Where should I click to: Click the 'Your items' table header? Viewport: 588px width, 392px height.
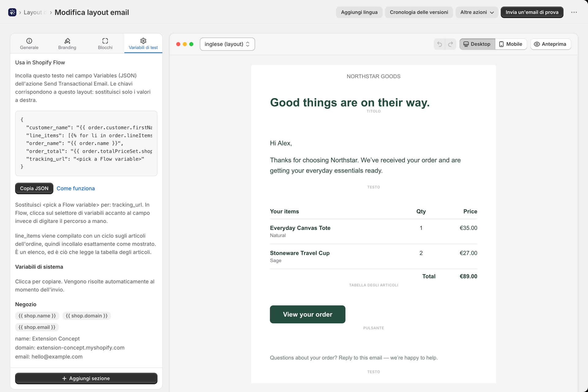(x=284, y=211)
